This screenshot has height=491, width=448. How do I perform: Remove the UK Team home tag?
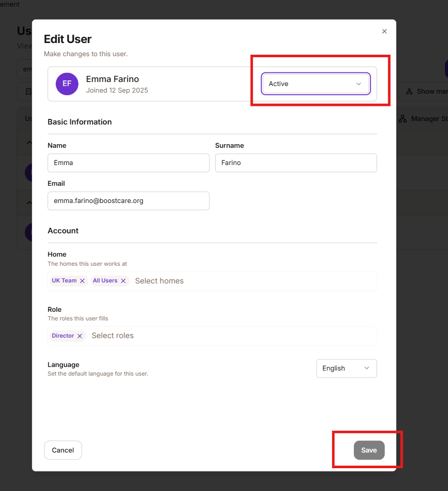82,281
